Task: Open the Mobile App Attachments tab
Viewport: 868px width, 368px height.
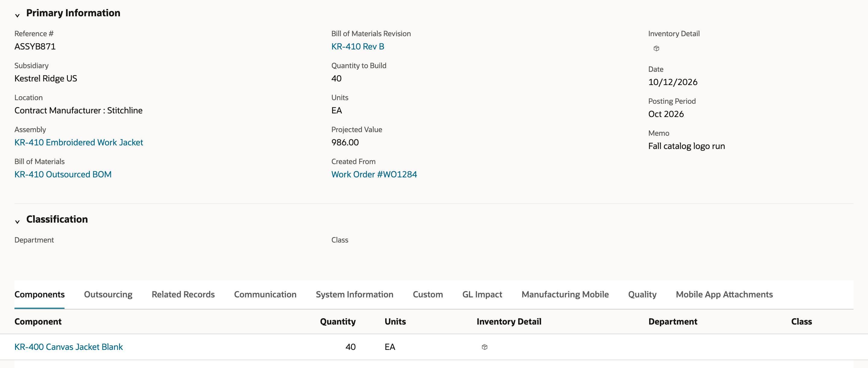Action: tap(724, 294)
